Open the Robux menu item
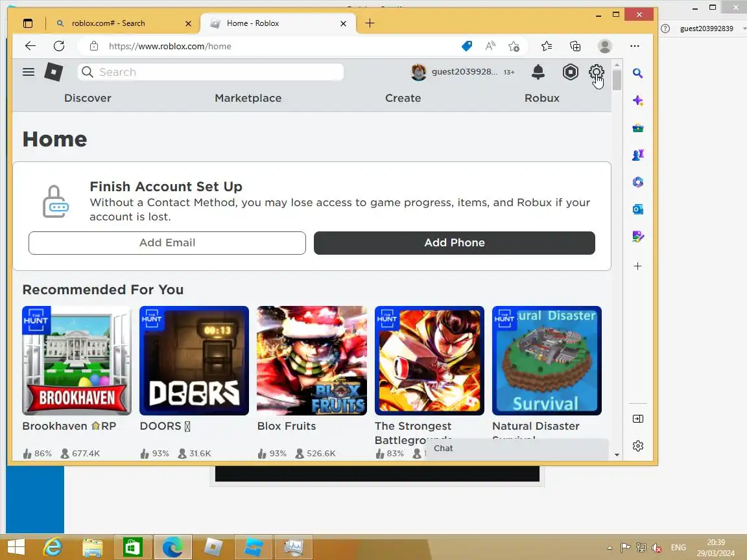Screen dimensions: 747x560 pos(541,98)
